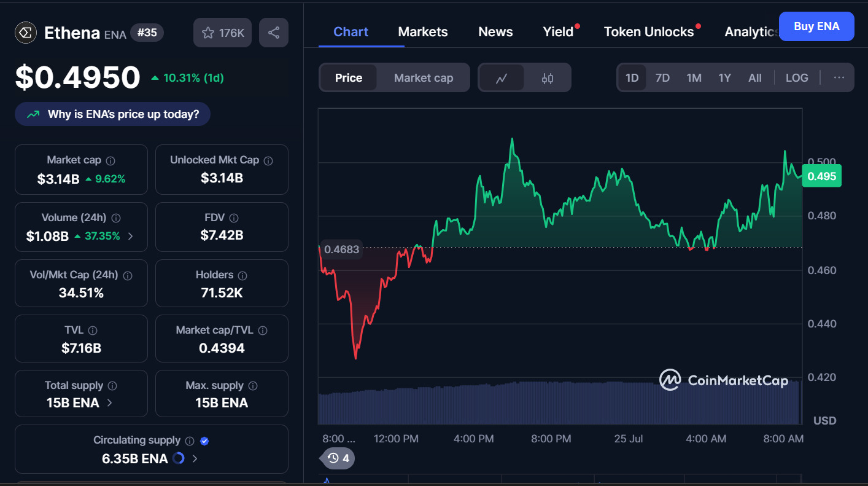The height and width of the screenshot is (486, 868).
Task: Show Market cap/TVL info icon
Action: coord(263,331)
